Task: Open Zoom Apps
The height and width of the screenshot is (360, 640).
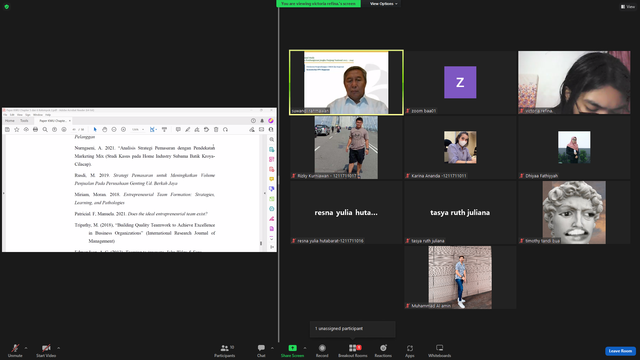Action: tap(410, 350)
